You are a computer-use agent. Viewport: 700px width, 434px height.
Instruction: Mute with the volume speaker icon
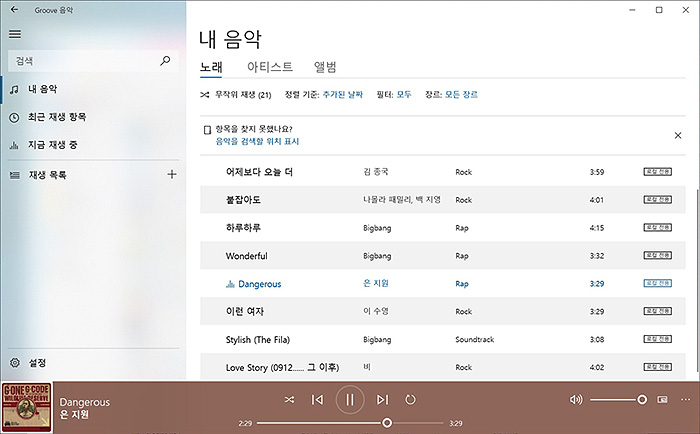tap(576, 399)
